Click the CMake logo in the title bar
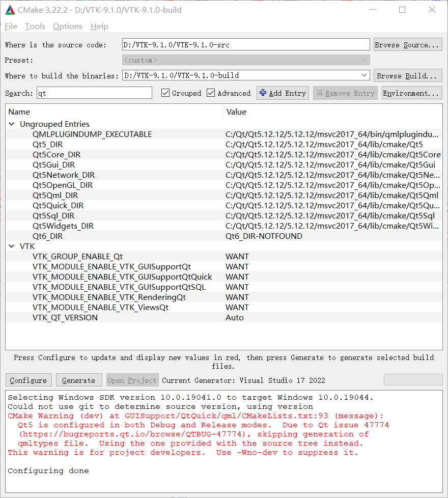 (x=10, y=10)
